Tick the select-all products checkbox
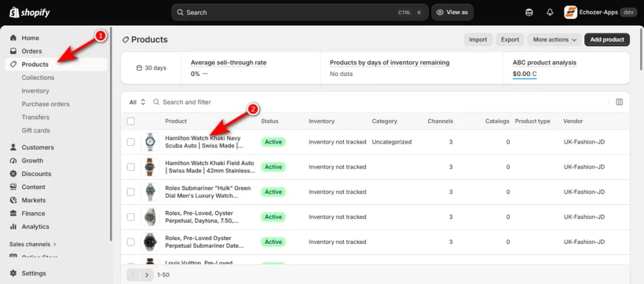The width and height of the screenshot is (644, 284). point(131,121)
